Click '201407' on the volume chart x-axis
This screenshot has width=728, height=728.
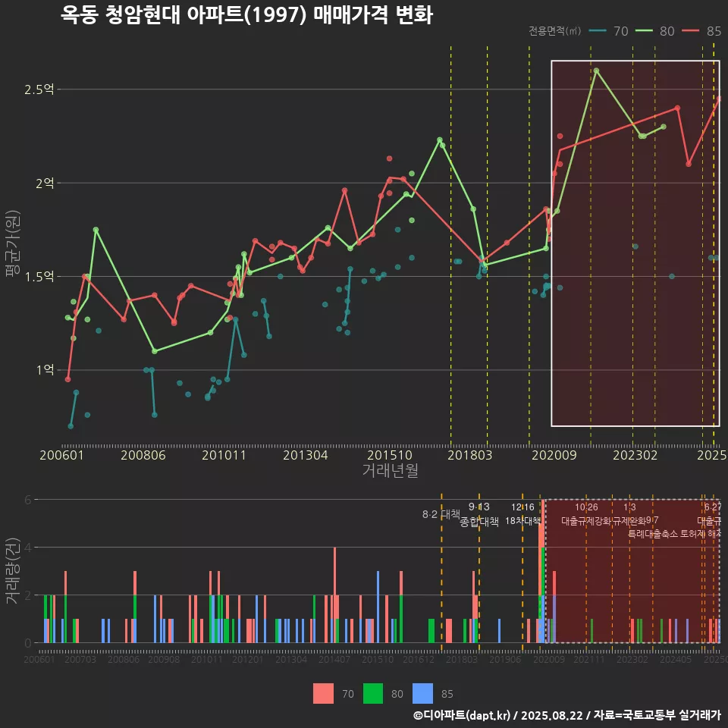334,659
